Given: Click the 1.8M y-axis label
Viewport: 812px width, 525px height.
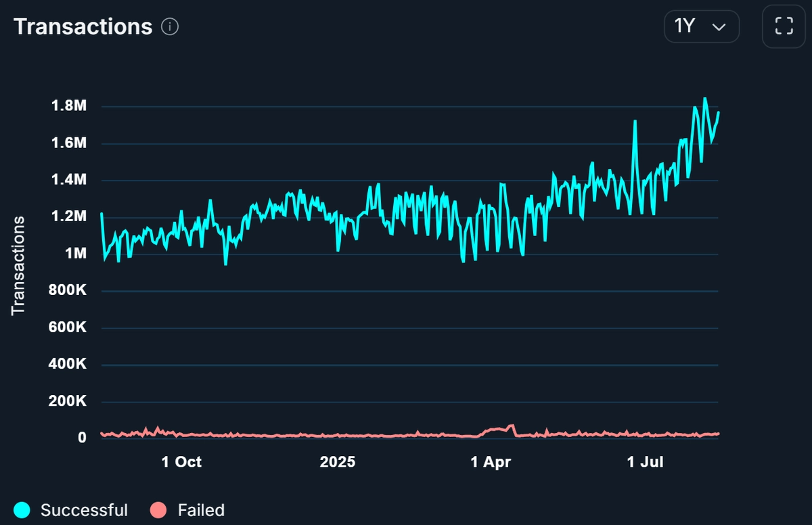Looking at the screenshot, I should point(68,106).
